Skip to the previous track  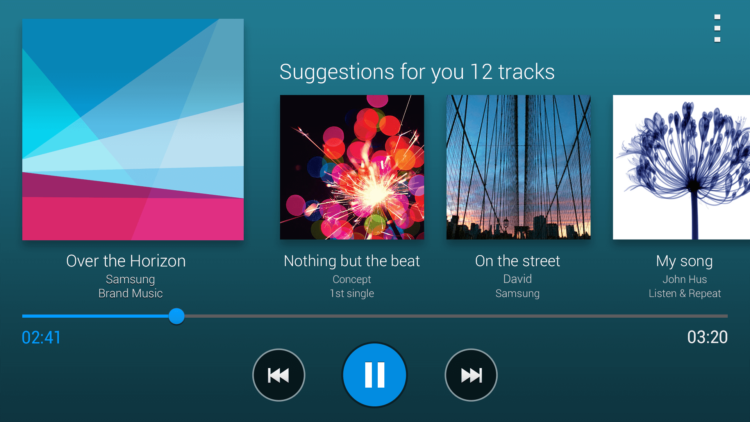click(278, 375)
